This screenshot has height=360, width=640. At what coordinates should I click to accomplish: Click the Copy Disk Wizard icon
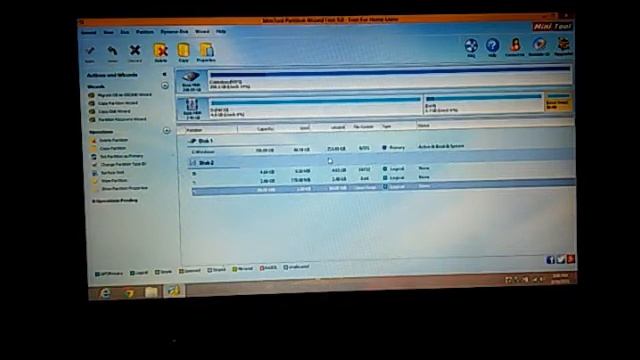point(92,111)
